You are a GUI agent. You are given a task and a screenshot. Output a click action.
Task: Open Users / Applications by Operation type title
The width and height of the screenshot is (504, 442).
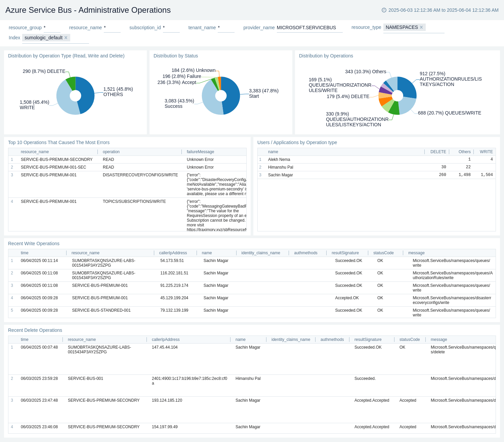click(x=297, y=142)
